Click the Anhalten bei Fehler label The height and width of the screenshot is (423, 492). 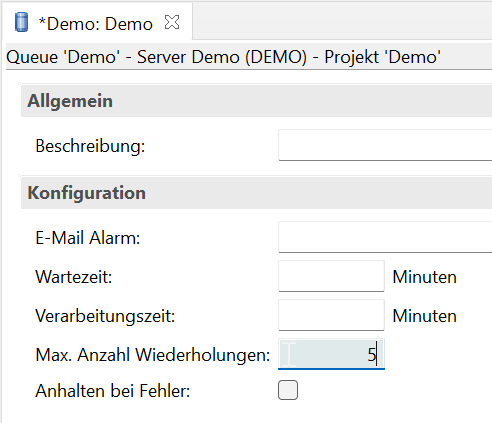(113, 391)
